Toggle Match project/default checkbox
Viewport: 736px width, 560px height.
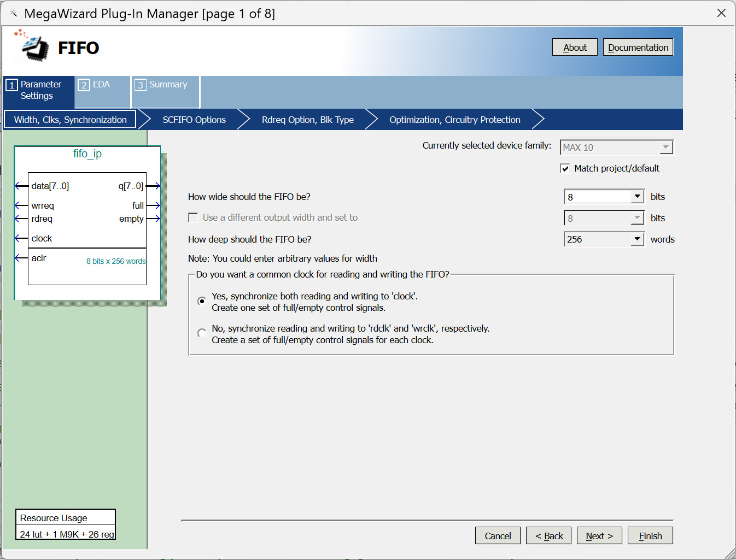(565, 169)
